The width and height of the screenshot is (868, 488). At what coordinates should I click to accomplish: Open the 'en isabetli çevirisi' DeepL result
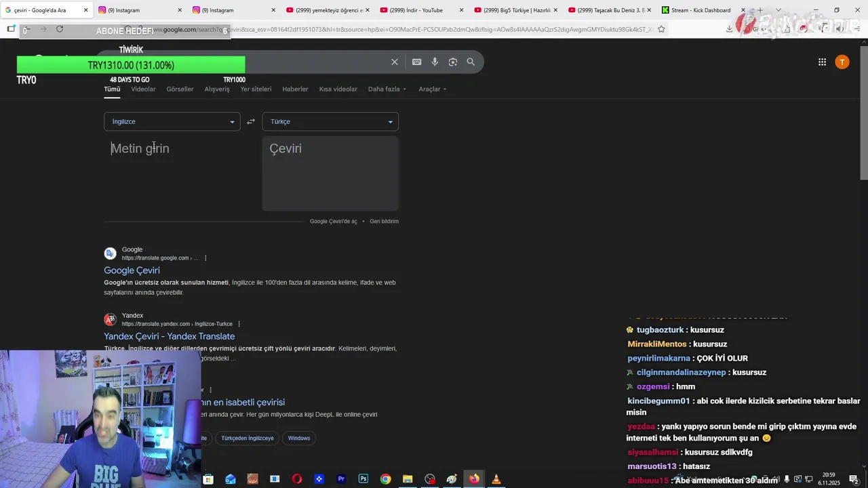pyautogui.click(x=243, y=402)
